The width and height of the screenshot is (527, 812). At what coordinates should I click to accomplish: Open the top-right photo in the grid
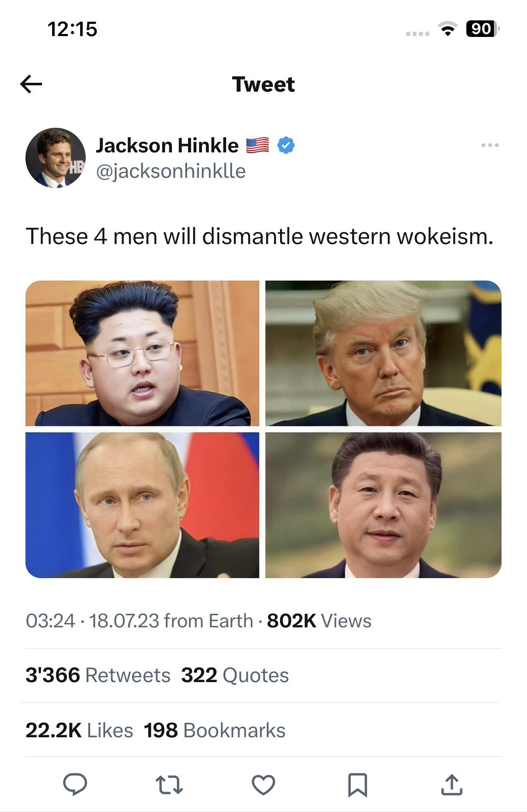click(384, 353)
